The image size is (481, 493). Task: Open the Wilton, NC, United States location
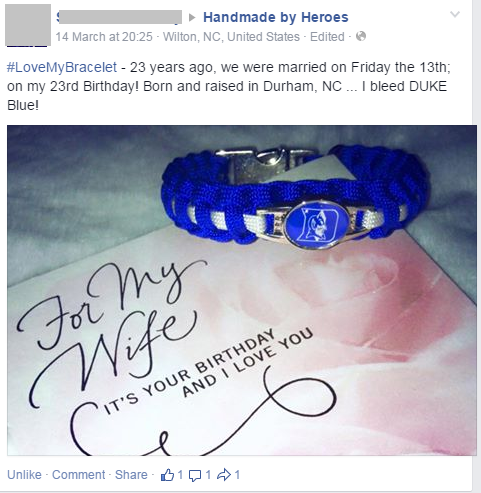tap(231, 36)
